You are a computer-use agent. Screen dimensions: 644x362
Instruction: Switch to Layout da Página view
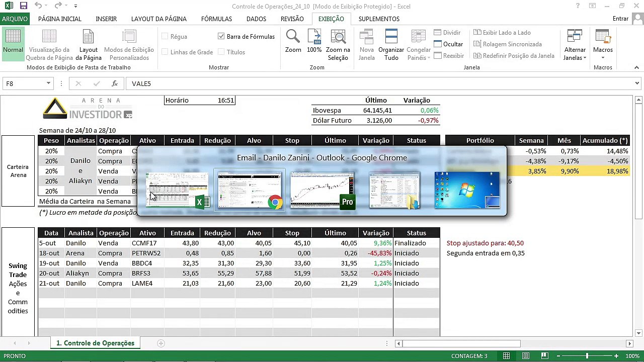(x=88, y=44)
